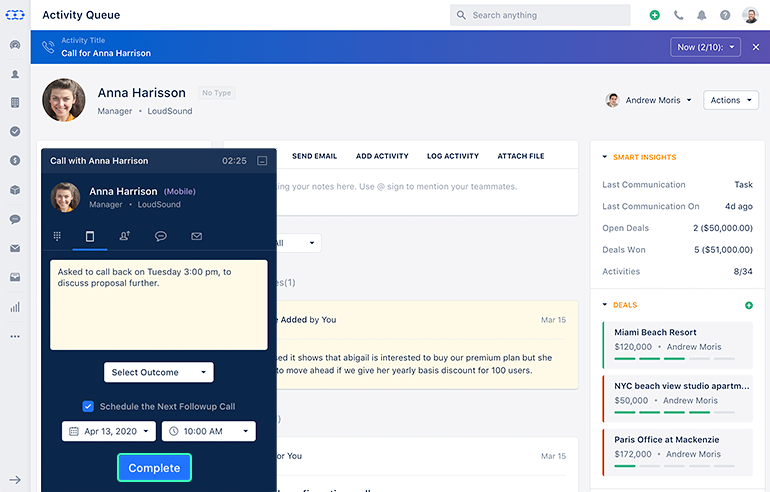This screenshot has width=770, height=492.
Task: Open the help question mark icon
Action: click(x=725, y=16)
